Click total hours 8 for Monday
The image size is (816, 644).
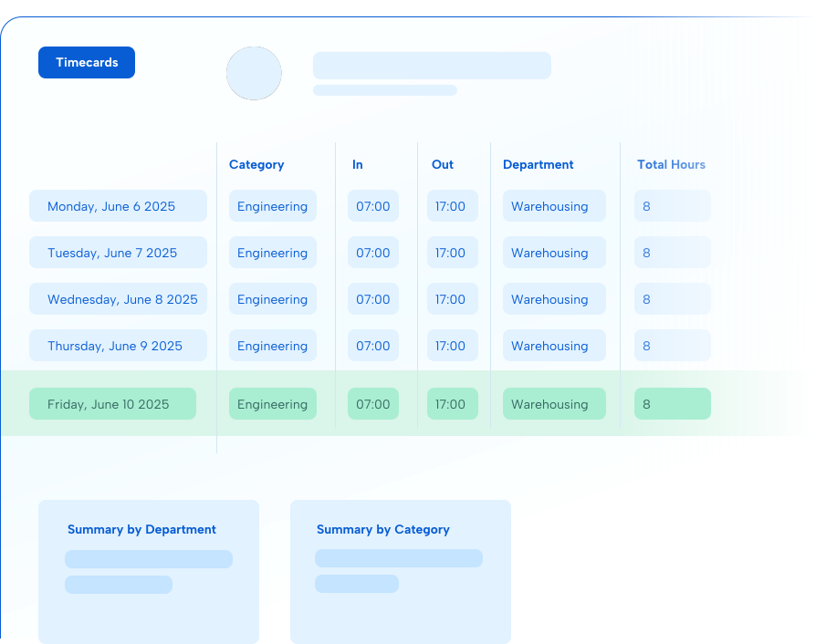tap(673, 206)
